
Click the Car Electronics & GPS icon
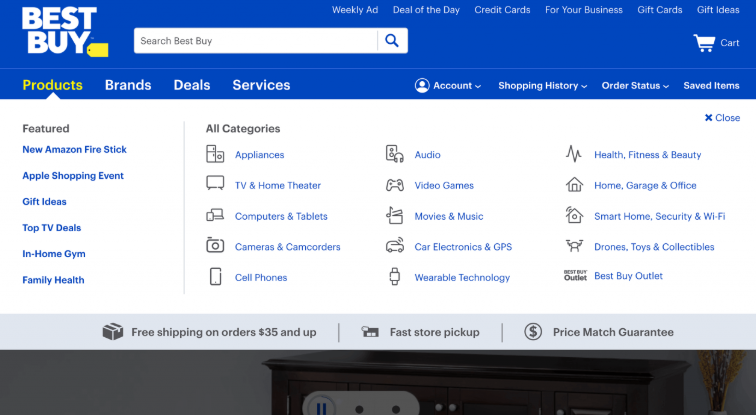pos(395,245)
